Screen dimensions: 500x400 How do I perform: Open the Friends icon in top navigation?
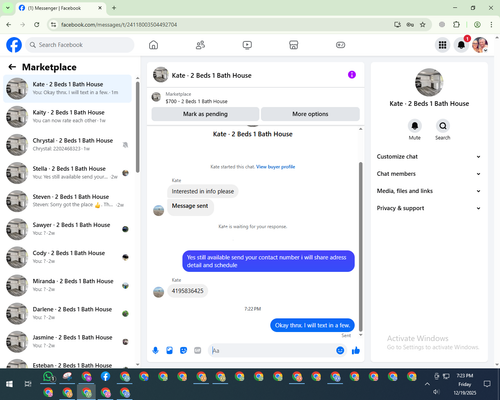[x=200, y=45]
